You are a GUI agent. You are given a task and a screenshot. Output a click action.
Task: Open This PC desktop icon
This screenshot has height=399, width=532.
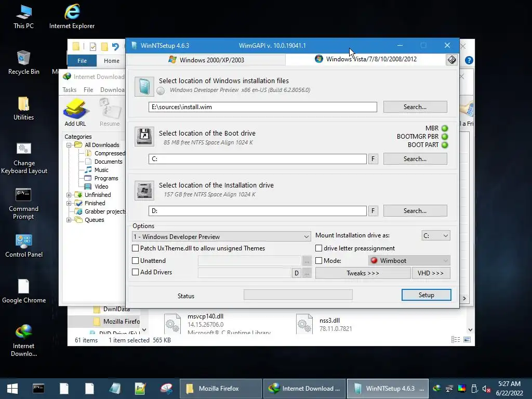tap(23, 16)
